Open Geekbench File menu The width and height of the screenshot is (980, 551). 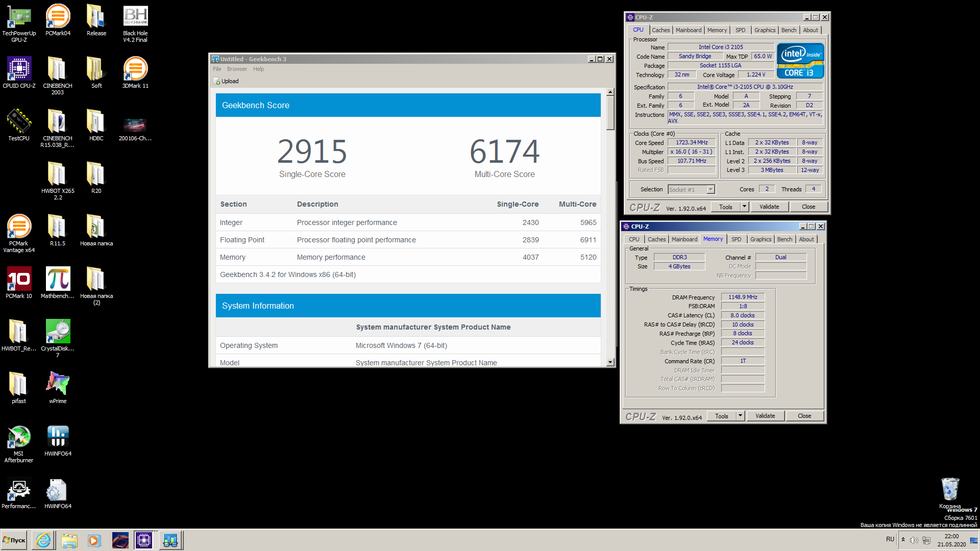(x=217, y=69)
